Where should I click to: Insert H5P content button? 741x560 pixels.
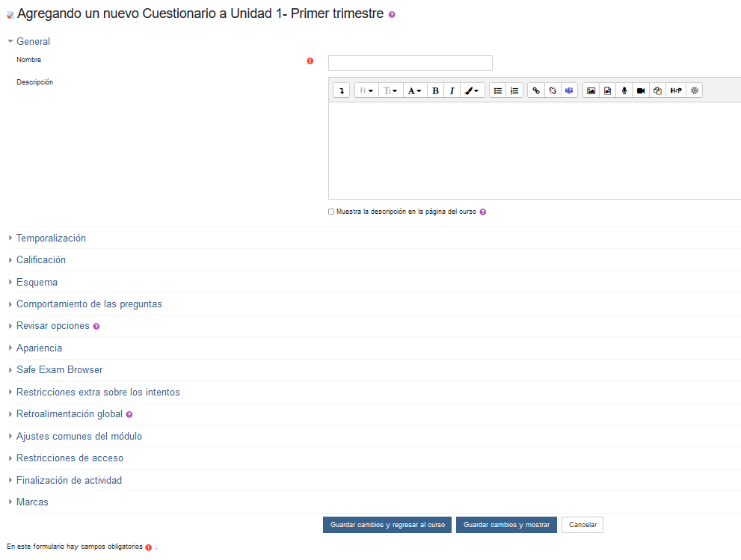[676, 90]
